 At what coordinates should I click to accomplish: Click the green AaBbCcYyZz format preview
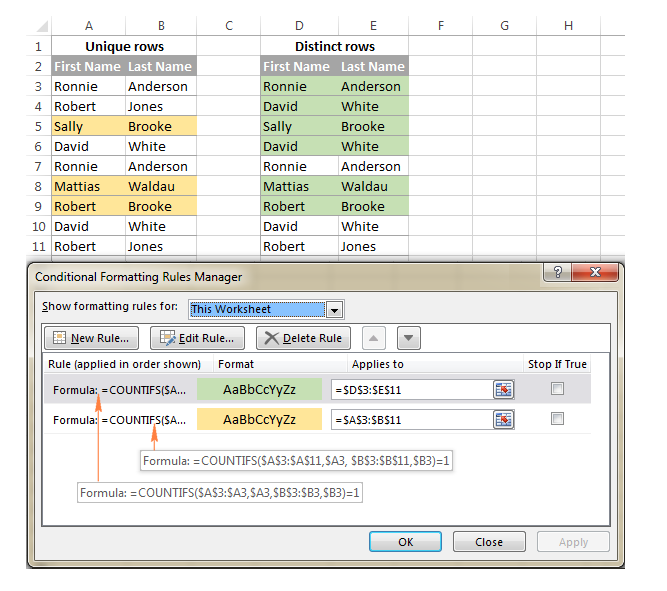click(259, 390)
